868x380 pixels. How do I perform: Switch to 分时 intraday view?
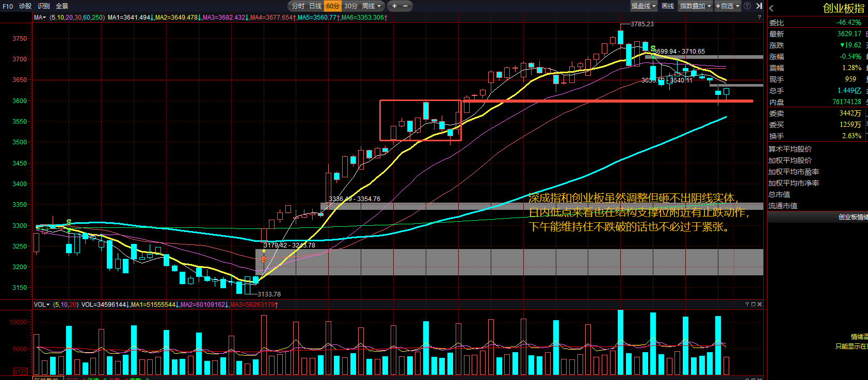click(298, 6)
